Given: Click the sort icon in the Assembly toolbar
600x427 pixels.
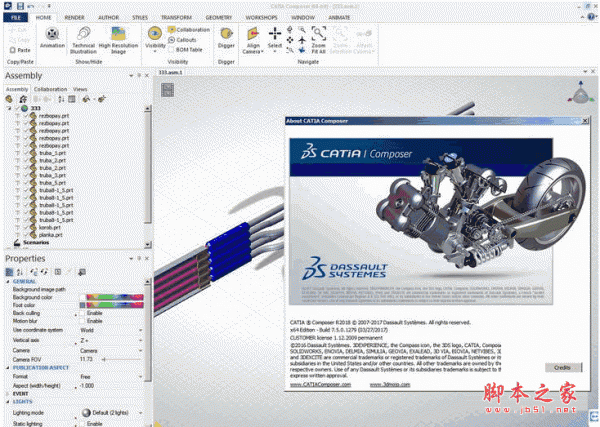Looking at the screenshot, I should coord(61,99).
